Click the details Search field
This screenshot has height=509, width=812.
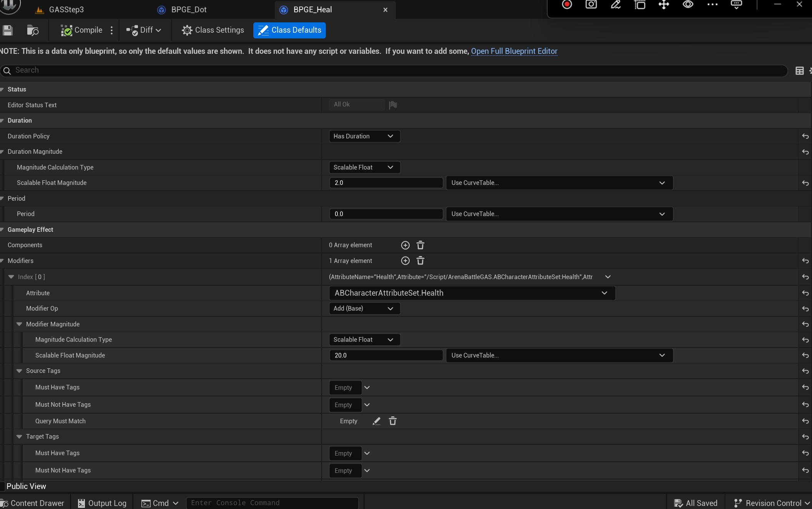coord(394,70)
